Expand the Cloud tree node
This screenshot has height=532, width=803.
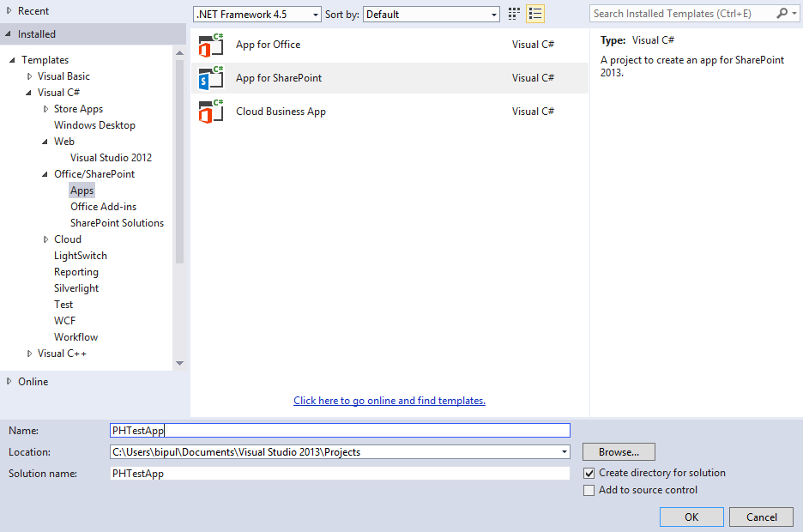[46, 239]
